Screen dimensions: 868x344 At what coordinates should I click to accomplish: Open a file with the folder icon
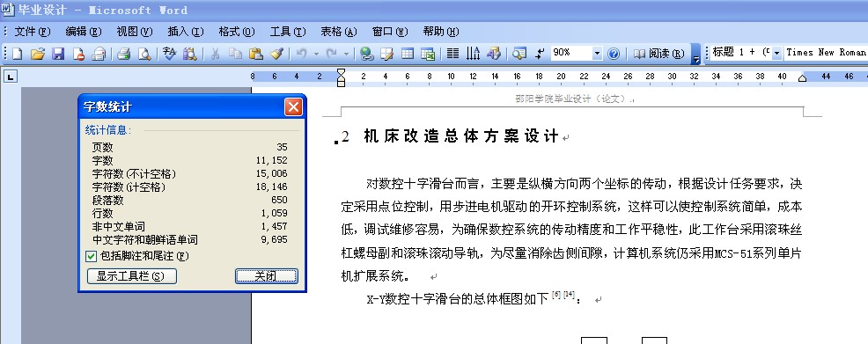[37, 54]
